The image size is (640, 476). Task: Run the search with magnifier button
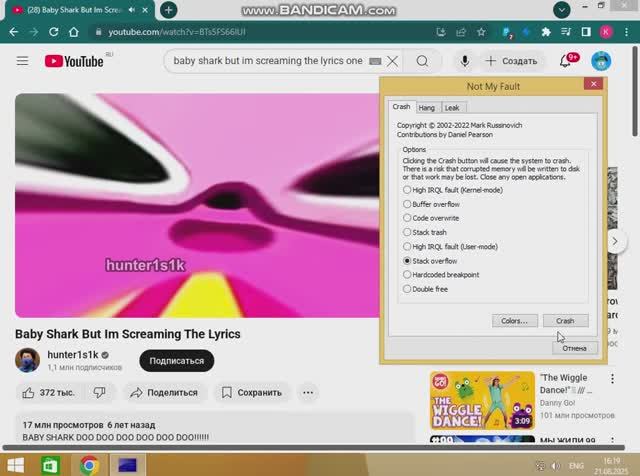pos(422,61)
